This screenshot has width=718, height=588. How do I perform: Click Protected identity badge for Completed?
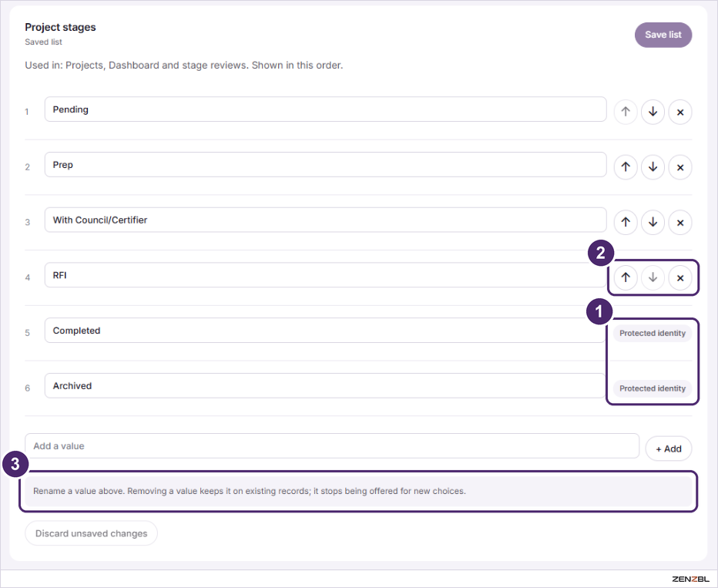[653, 334]
